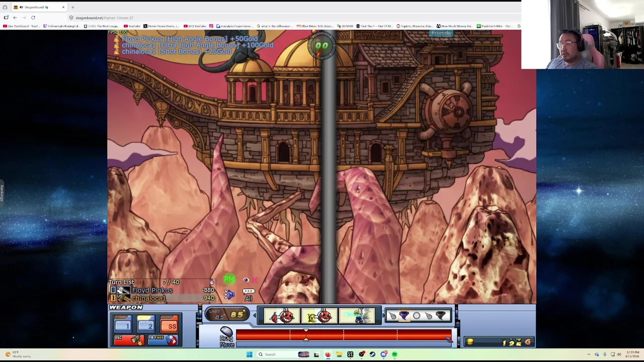Open Steam from the taskbar
Viewport: 644px width, 362px height.
click(372, 354)
